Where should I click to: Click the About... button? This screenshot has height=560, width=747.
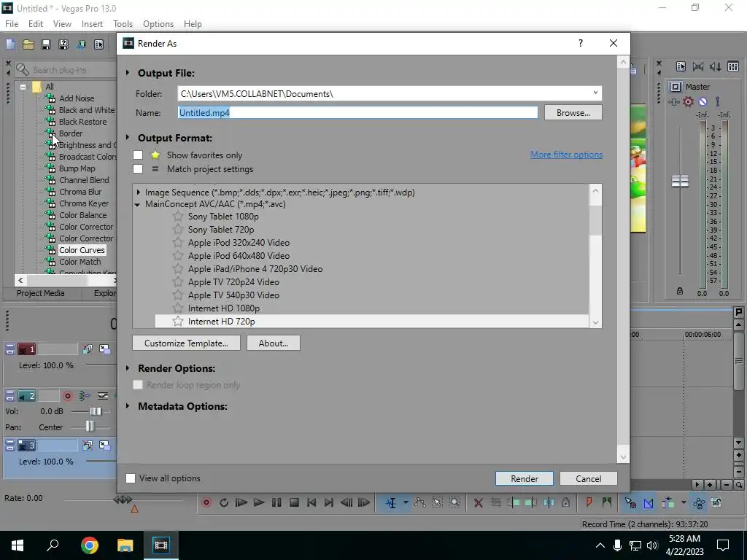pyautogui.click(x=274, y=343)
